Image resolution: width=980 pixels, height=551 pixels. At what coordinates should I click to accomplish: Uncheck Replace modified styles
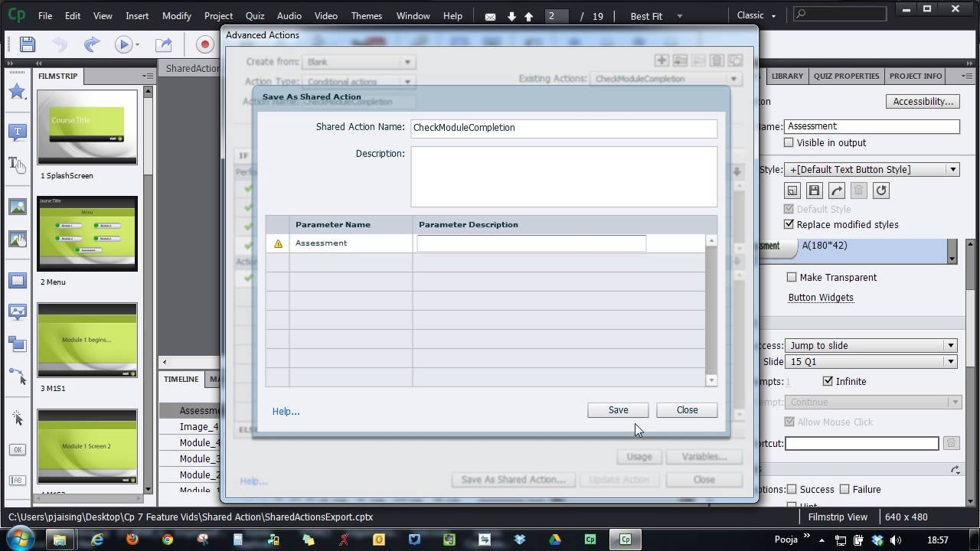(x=789, y=224)
